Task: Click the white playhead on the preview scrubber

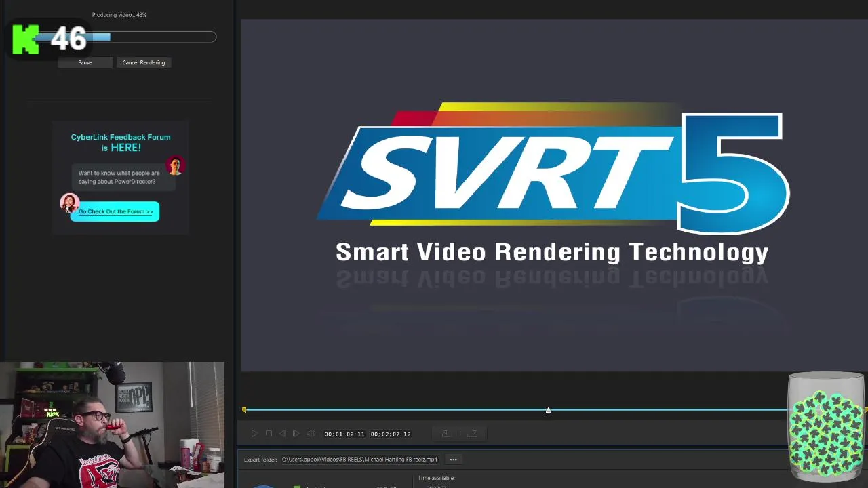Action: 548,410
